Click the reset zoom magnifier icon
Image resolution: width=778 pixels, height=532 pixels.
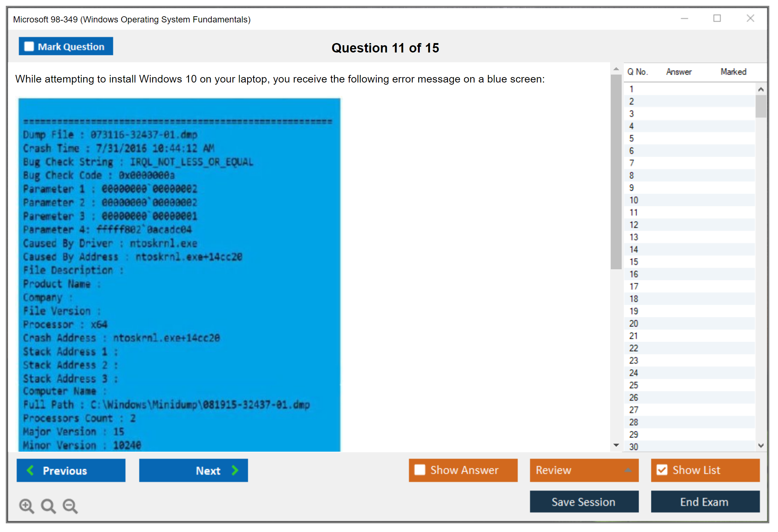[48, 506]
